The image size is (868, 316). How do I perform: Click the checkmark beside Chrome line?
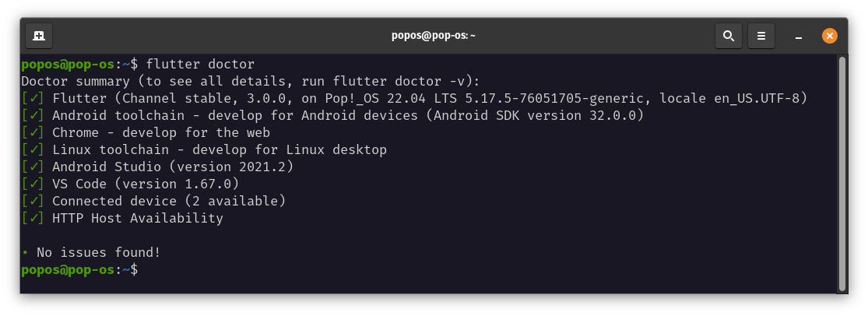pos(33,133)
